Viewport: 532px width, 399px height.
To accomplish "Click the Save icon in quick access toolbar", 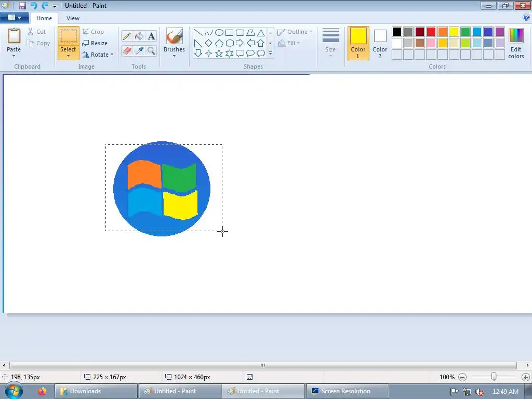I will coord(22,5).
